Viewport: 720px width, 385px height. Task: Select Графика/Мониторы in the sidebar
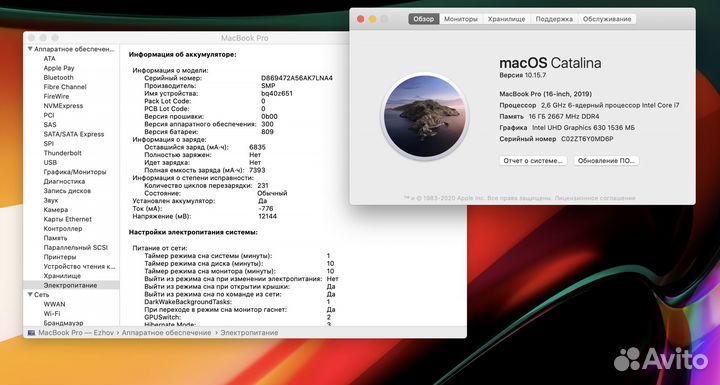point(75,172)
